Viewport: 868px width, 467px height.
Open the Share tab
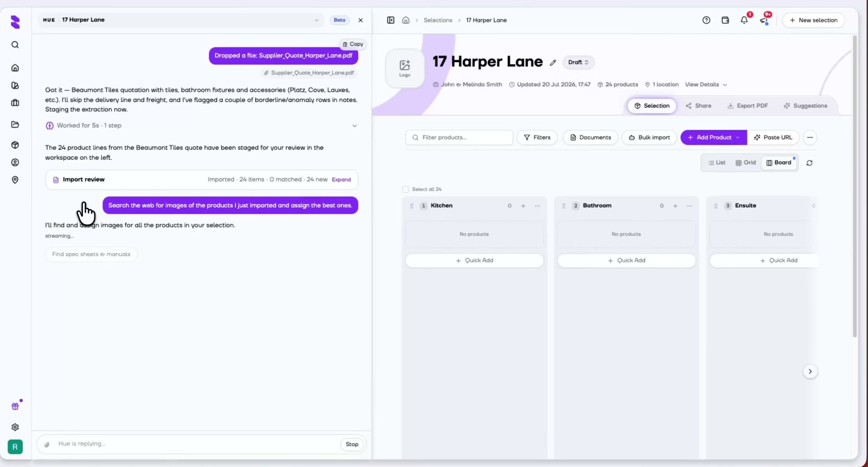[x=698, y=106]
